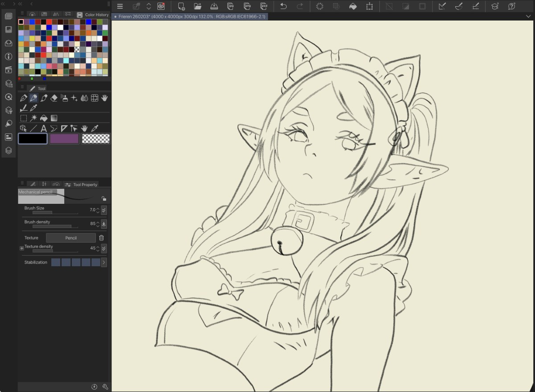
Task: Open Brush Size dynamics dropdown
Action: click(104, 210)
